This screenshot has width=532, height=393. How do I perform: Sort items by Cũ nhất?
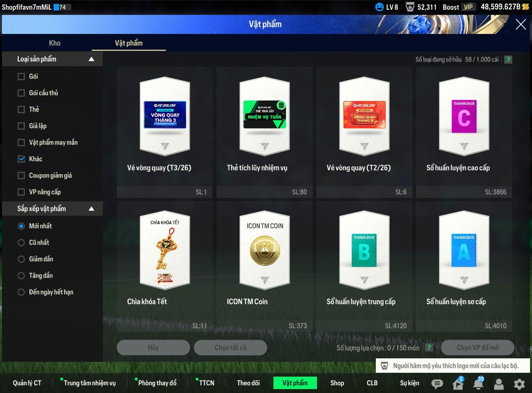(x=21, y=243)
